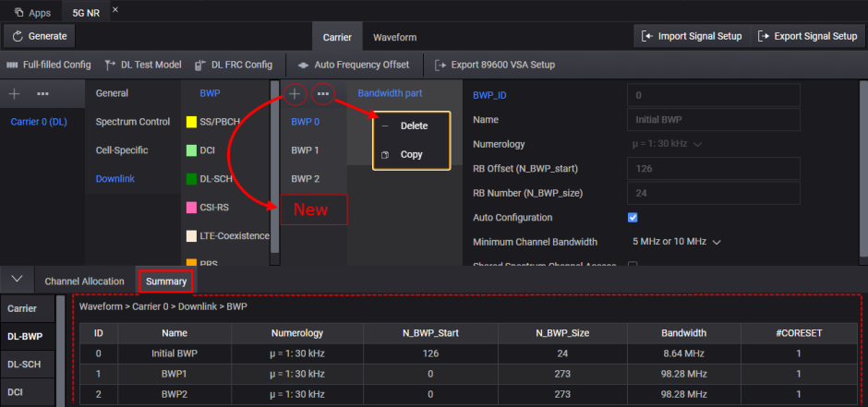Click the Export Signal Setup icon
The image size is (868, 407).
click(x=764, y=37)
